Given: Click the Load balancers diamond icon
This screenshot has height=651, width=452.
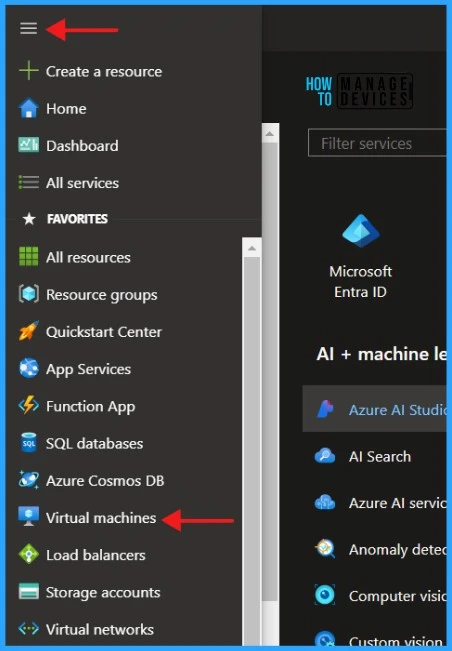Looking at the screenshot, I should pos(29,554).
